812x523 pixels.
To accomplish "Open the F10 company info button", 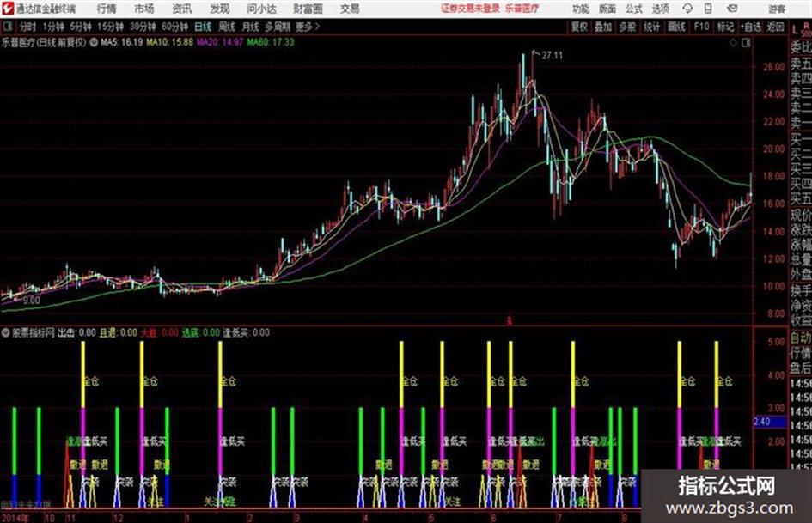I will coord(702,27).
